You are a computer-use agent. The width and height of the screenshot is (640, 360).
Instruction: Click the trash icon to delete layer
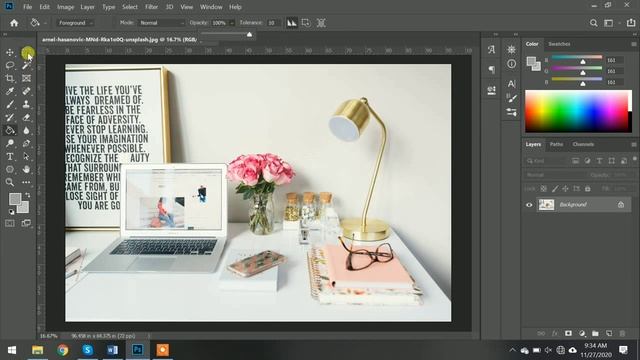[622, 333]
